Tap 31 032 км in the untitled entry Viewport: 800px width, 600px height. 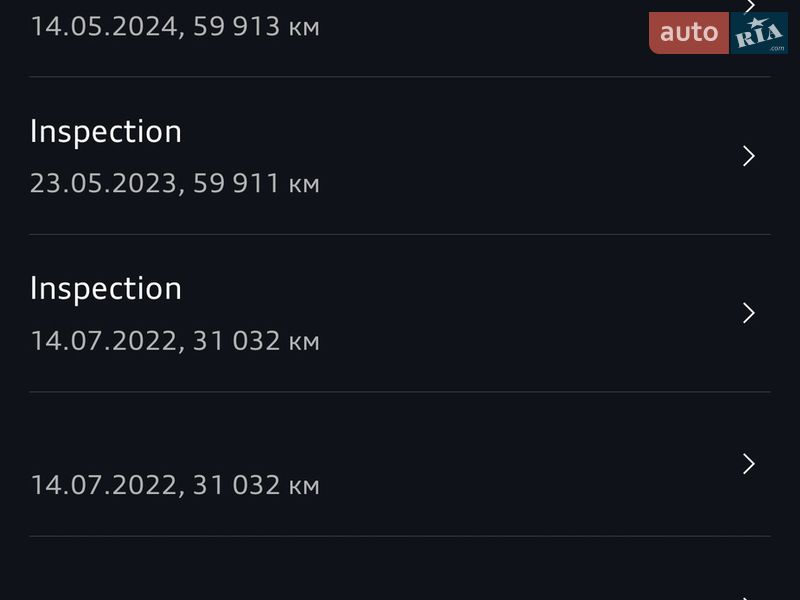pyautogui.click(x=254, y=485)
